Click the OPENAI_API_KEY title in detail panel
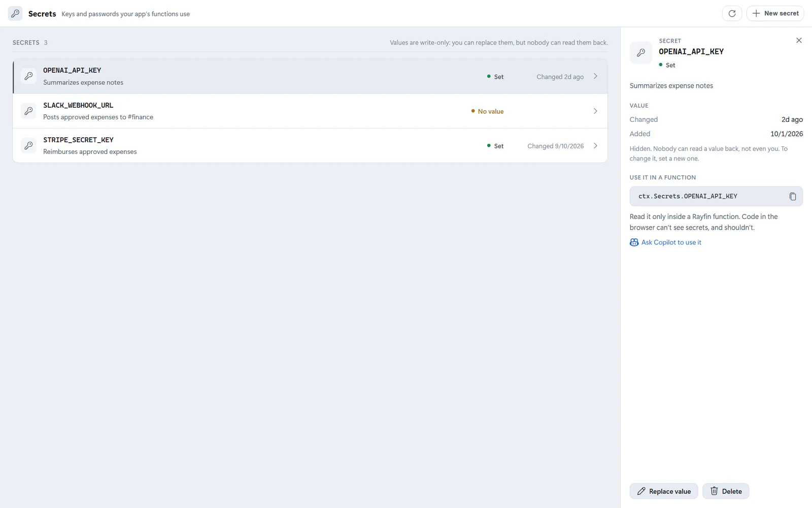812x508 pixels. [x=691, y=51]
